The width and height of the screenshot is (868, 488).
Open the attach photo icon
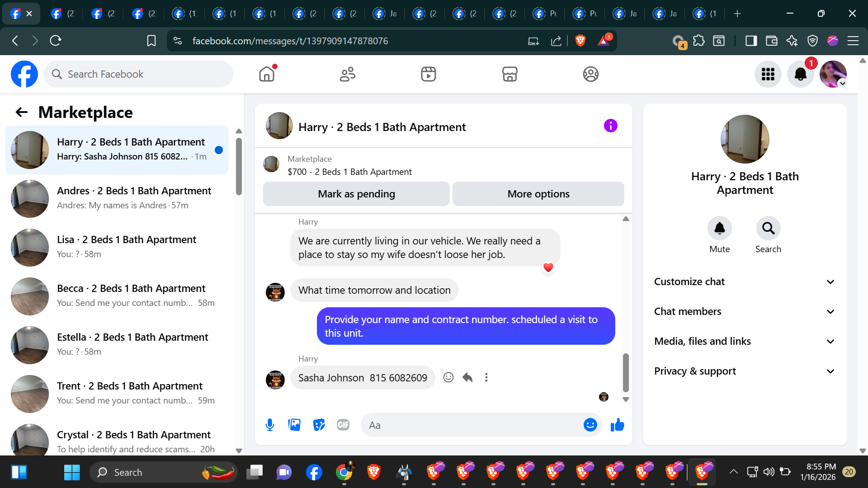[294, 425]
